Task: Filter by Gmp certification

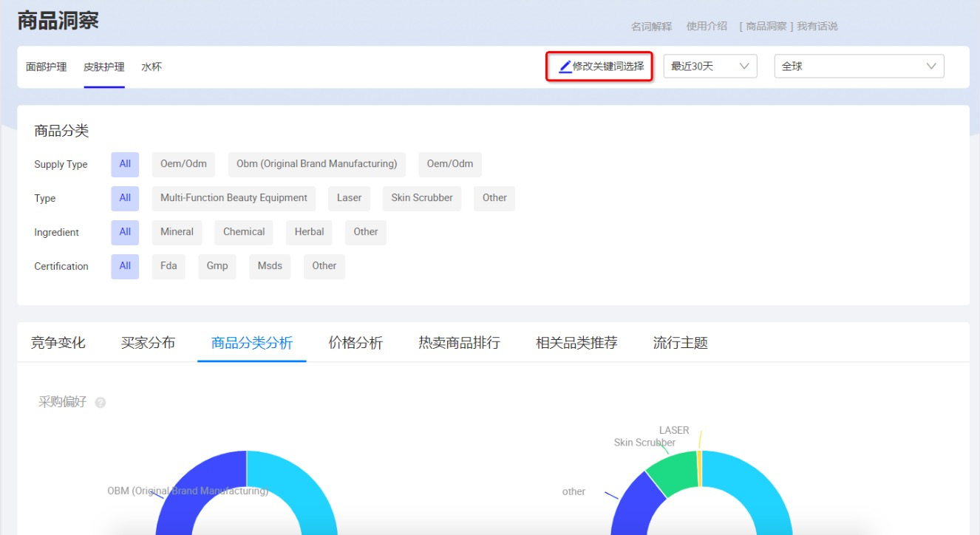Action: (x=217, y=266)
